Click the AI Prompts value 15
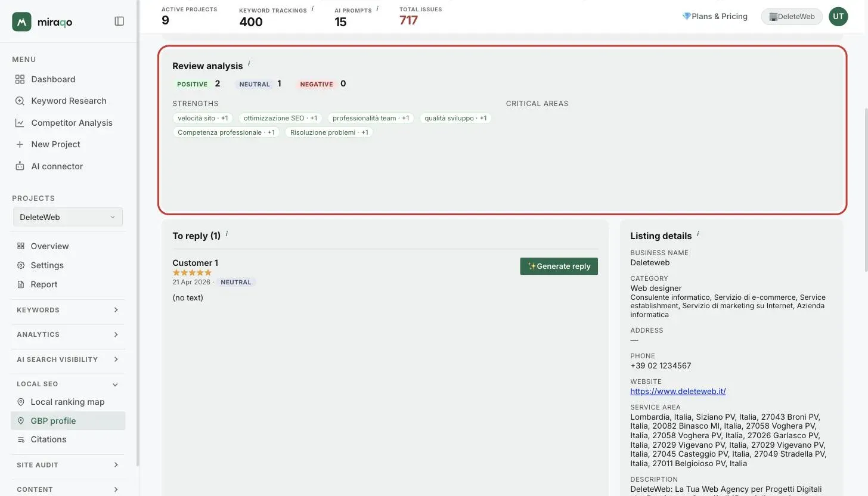Screen dimensions: 868x496 pyautogui.click(x=340, y=22)
